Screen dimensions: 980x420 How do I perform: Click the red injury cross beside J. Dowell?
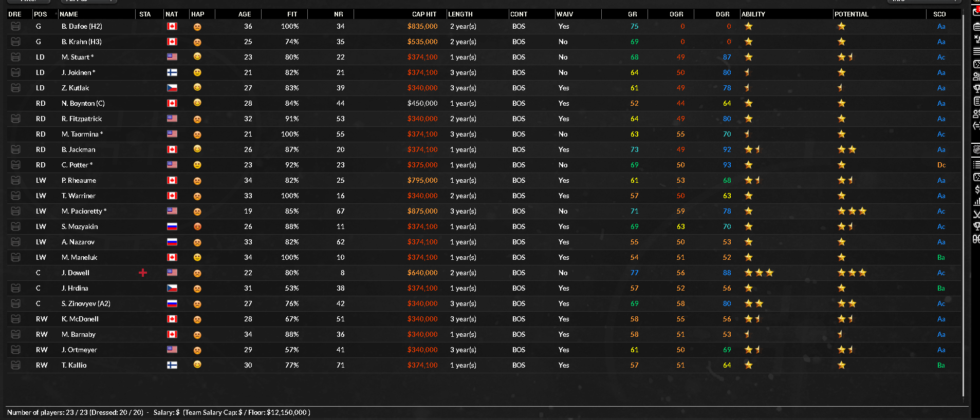[143, 273]
